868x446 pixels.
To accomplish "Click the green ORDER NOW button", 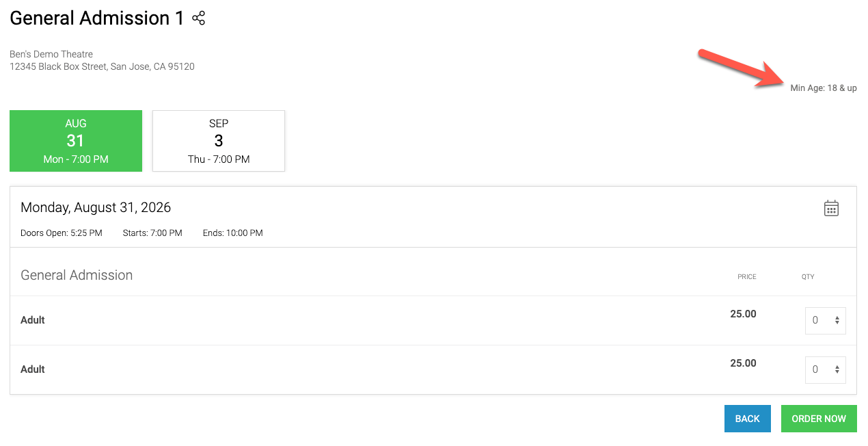I will coord(819,419).
